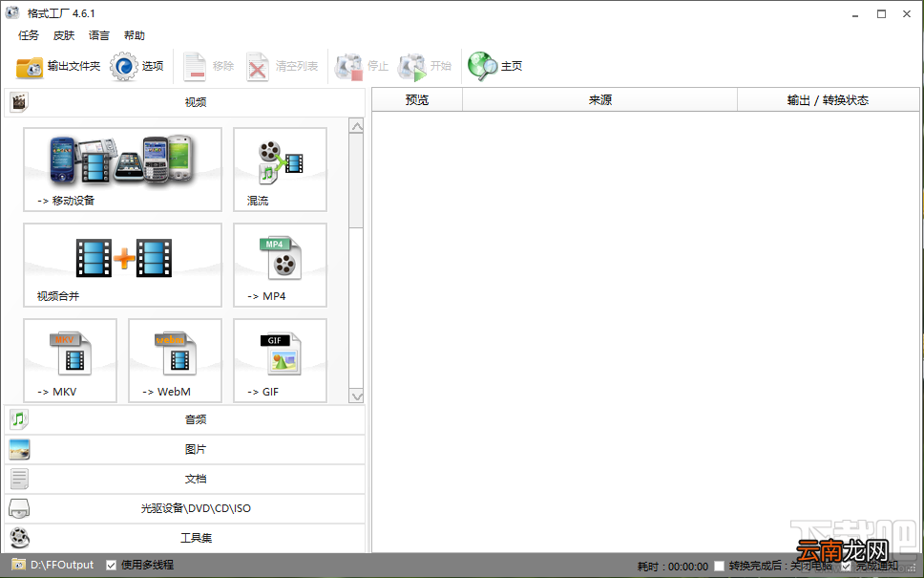Click the 预览 column header

click(x=417, y=99)
